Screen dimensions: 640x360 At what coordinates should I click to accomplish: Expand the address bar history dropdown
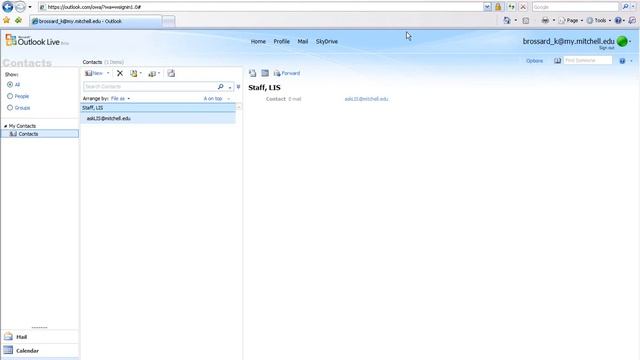pos(487,7)
